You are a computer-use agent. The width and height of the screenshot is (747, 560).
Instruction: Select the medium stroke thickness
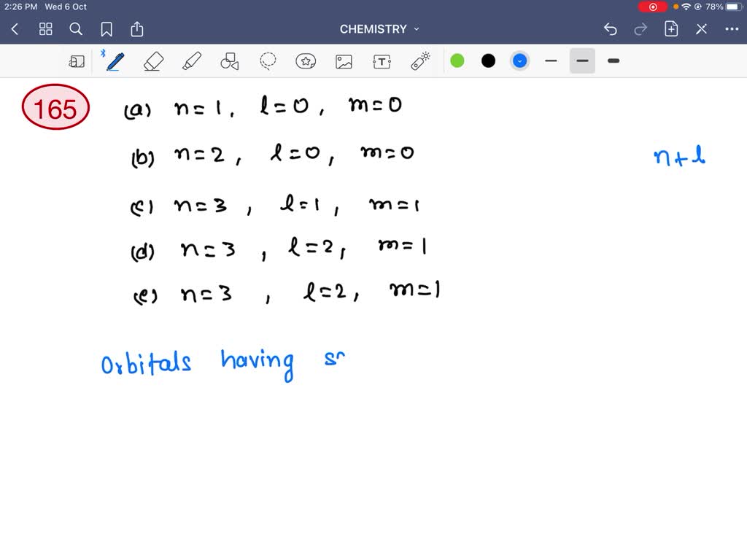pyautogui.click(x=581, y=61)
